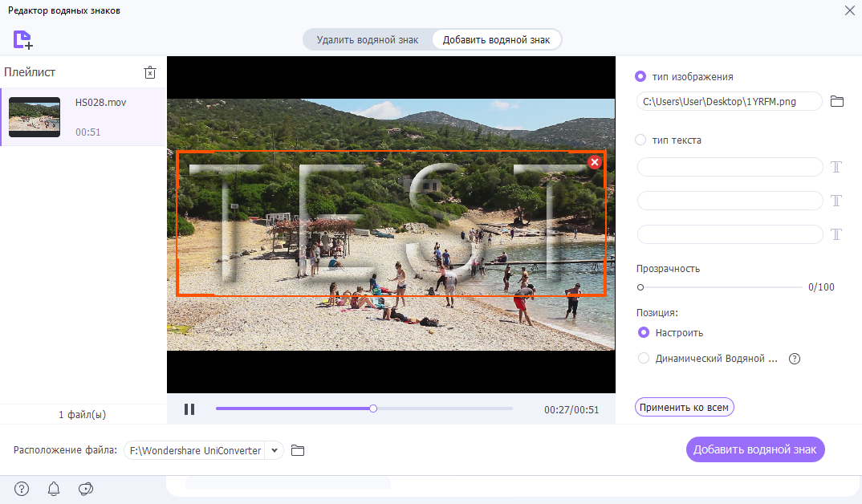Open text style for third text field

pyautogui.click(x=836, y=234)
